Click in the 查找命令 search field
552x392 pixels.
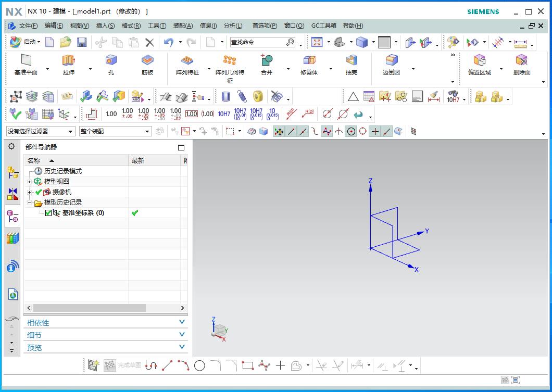[x=258, y=42]
